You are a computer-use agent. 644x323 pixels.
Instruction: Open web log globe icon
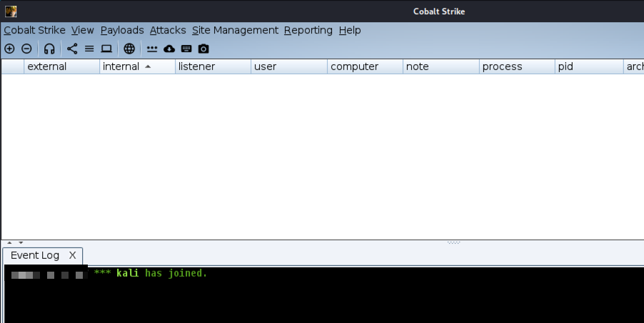pyautogui.click(x=129, y=48)
